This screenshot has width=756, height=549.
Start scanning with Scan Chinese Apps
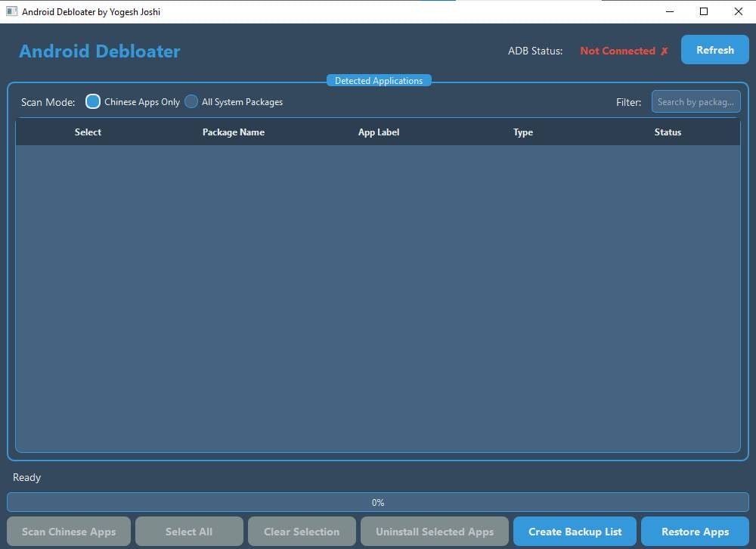(x=69, y=531)
